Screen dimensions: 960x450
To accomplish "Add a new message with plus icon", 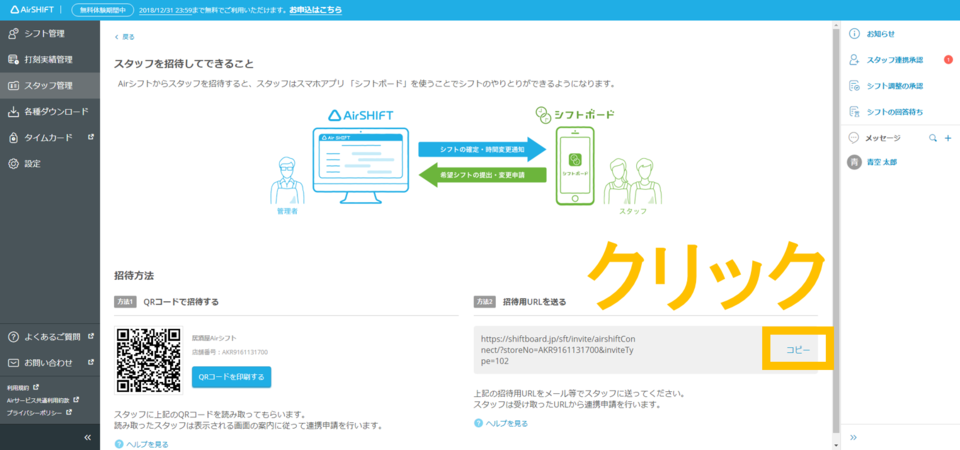I will click(947, 137).
